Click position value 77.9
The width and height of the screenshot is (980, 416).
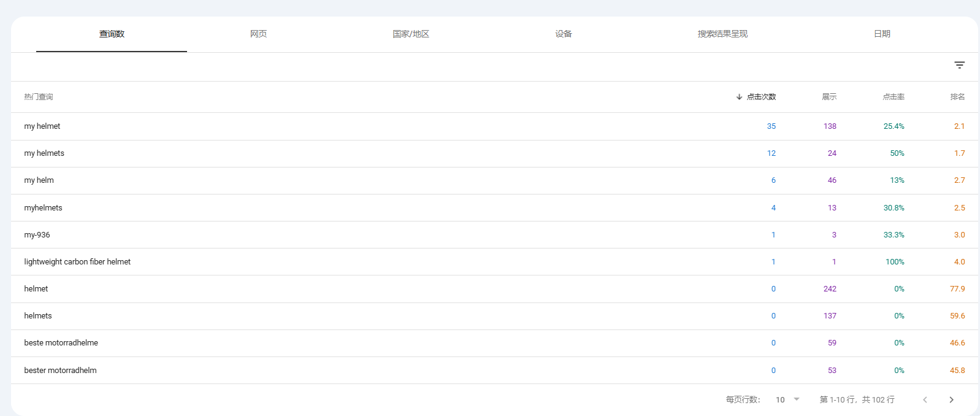coord(957,288)
